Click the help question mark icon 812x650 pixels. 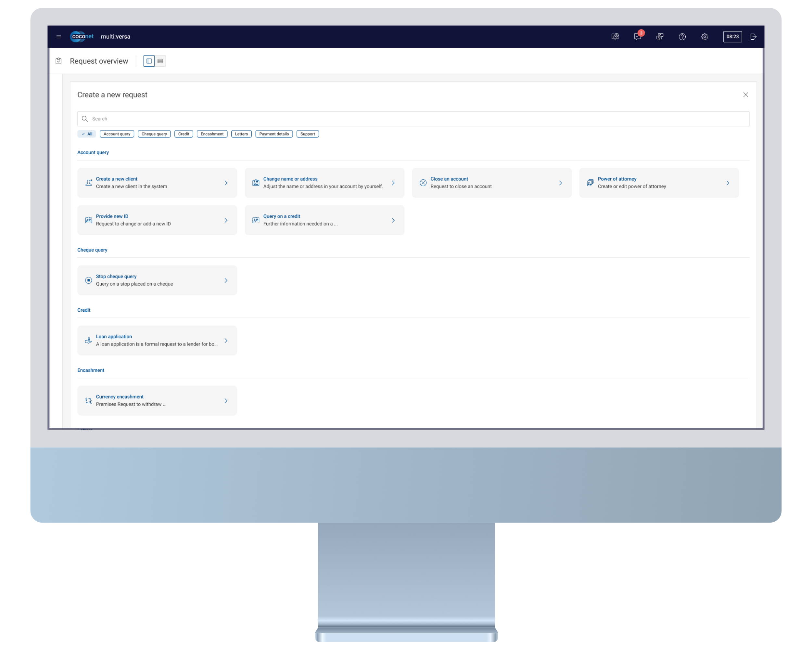(x=682, y=36)
